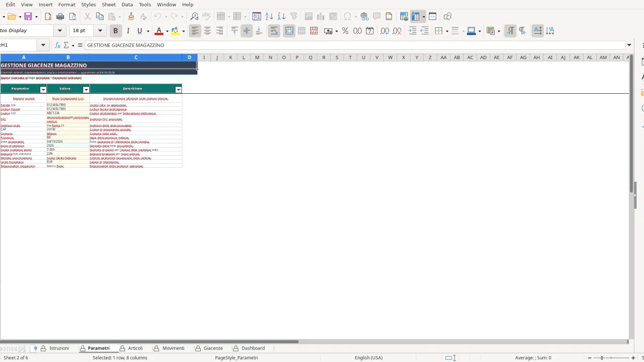Select column header D
Screen dimensions: 644x362
[x=190, y=57]
